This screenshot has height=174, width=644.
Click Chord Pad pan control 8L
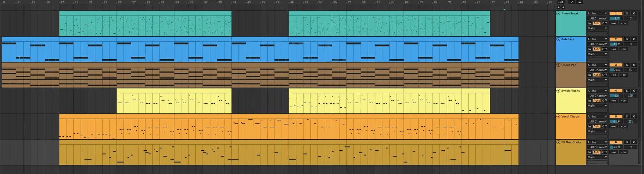[x=630, y=70]
